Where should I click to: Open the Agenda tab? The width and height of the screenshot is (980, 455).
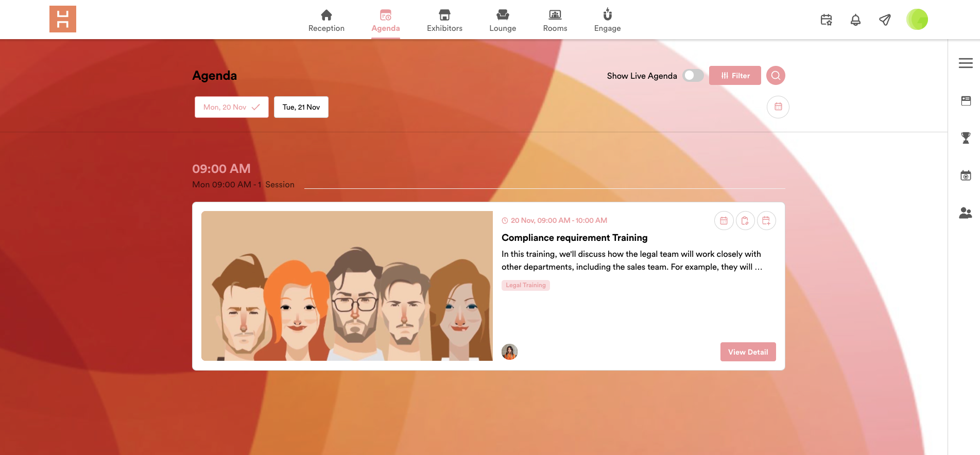pos(386,21)
